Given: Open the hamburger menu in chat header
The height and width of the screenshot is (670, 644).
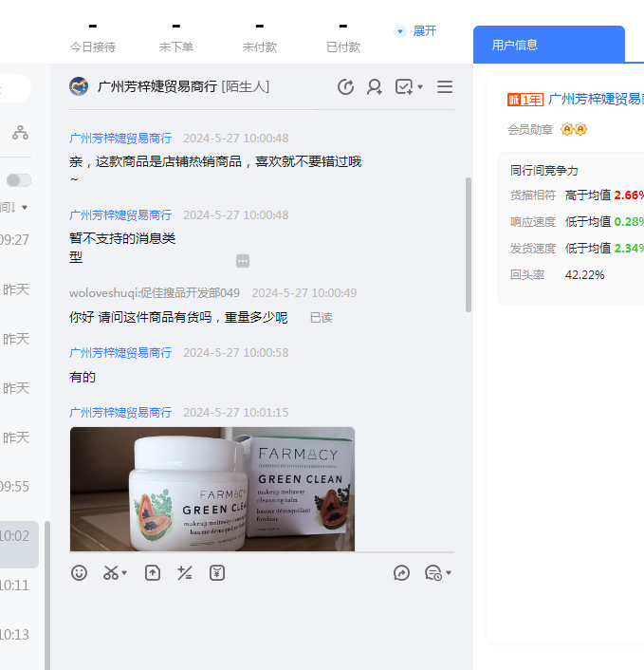Looking at the screenshot, I should 445,87.
